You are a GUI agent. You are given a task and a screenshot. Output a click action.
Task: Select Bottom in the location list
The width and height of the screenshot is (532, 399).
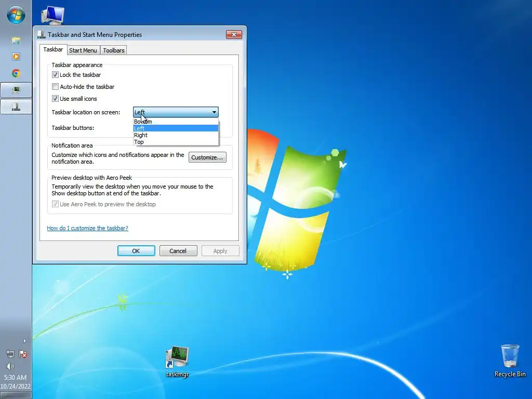click(176, 122)
